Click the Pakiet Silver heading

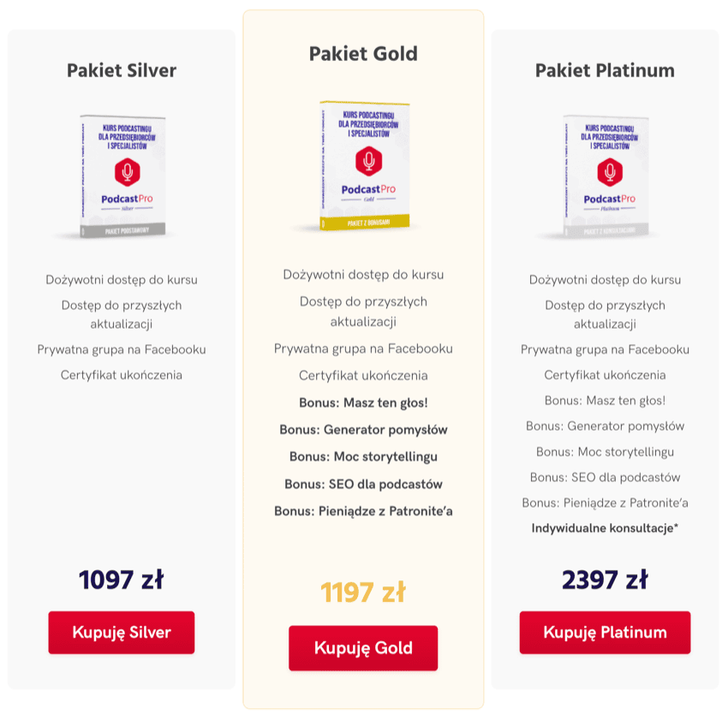(122, 70)
